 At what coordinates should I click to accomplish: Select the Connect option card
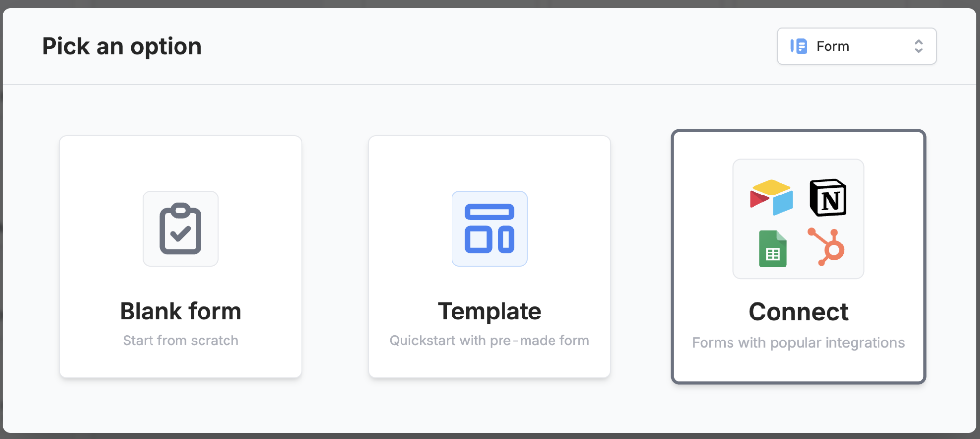pos(798,256)
